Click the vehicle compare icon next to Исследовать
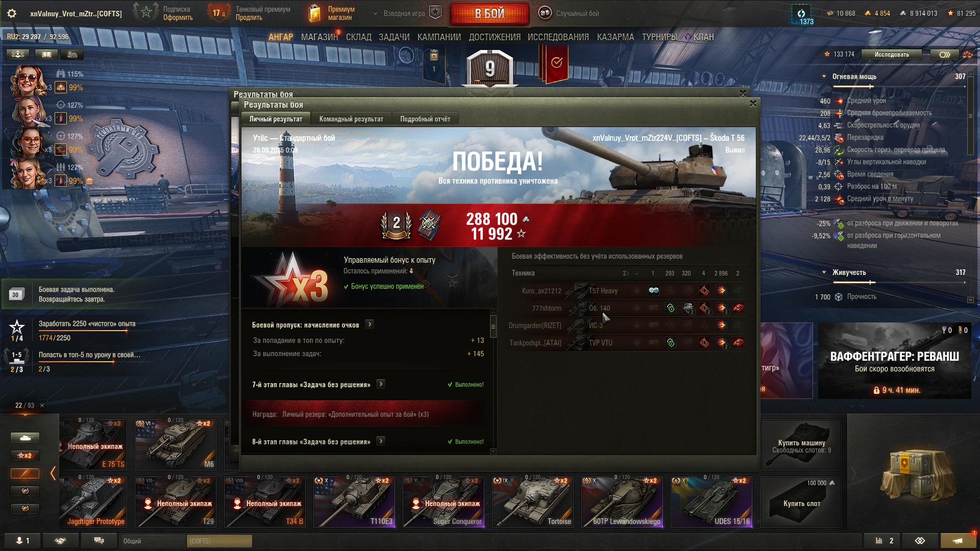This screenshot has height=551, width=980. [944, 55]
